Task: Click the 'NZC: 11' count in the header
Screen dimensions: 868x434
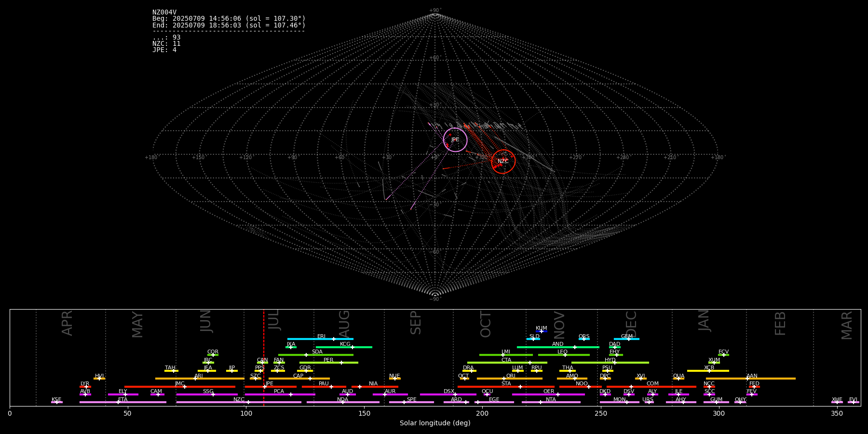Action: click(x=166, y=44)
